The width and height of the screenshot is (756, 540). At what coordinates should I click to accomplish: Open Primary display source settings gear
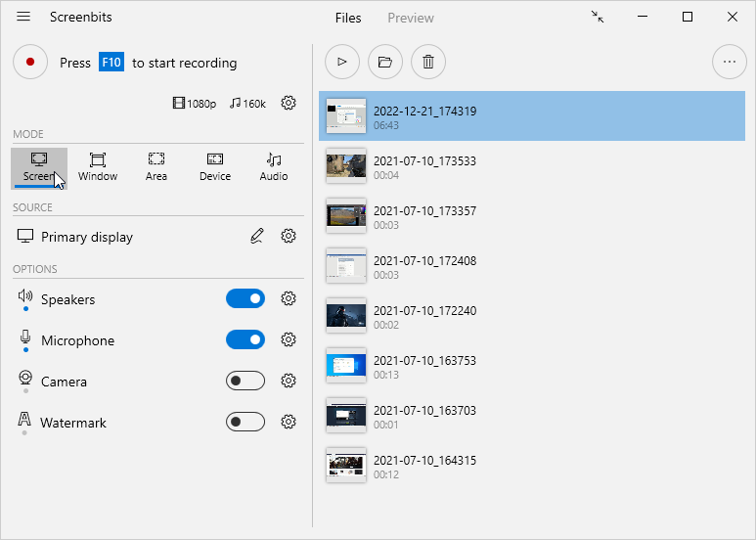click(x=289, y=236)
